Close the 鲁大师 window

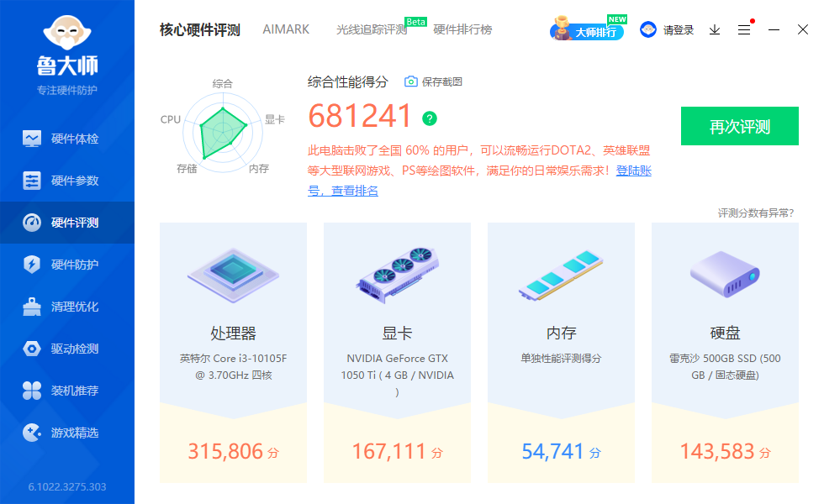click(802, 30)
